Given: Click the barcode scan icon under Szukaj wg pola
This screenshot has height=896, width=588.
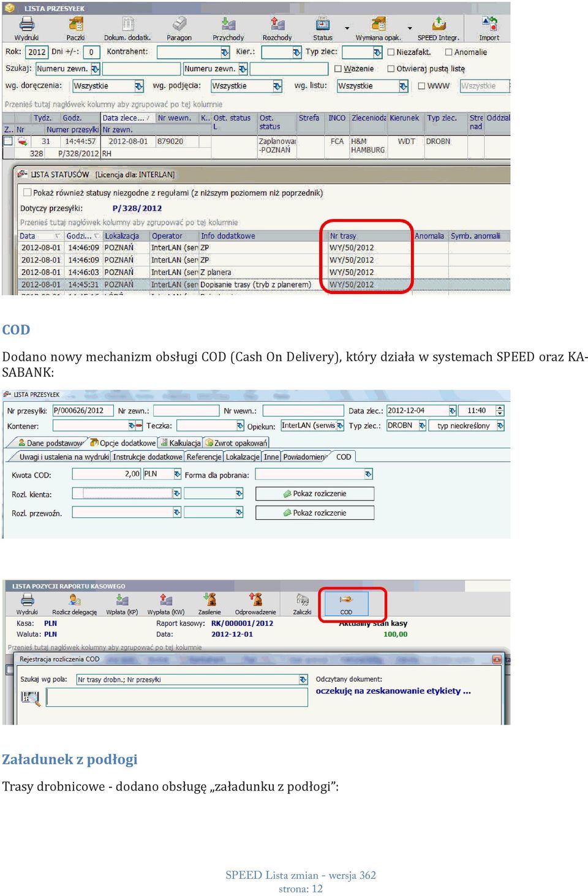Looking at the screenshot, I should point(30,698).
